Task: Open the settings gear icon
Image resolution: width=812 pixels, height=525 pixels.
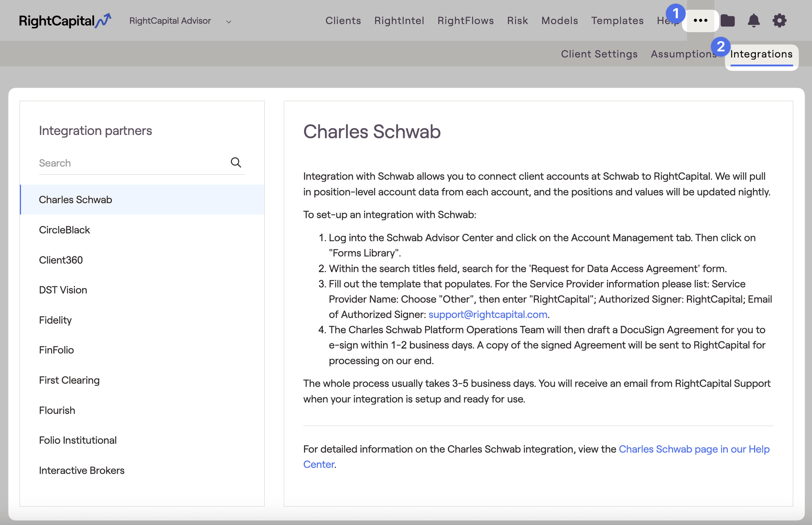Action: [x=779, y=20]
